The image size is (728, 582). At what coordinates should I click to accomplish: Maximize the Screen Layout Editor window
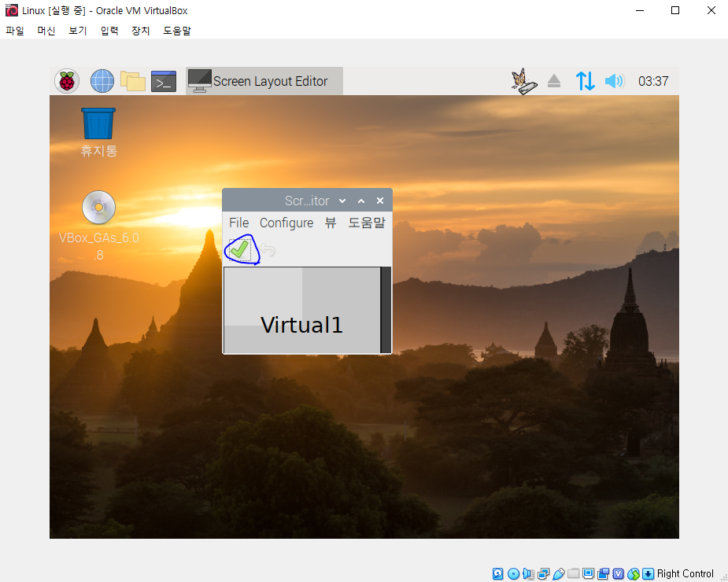point(361,201)
